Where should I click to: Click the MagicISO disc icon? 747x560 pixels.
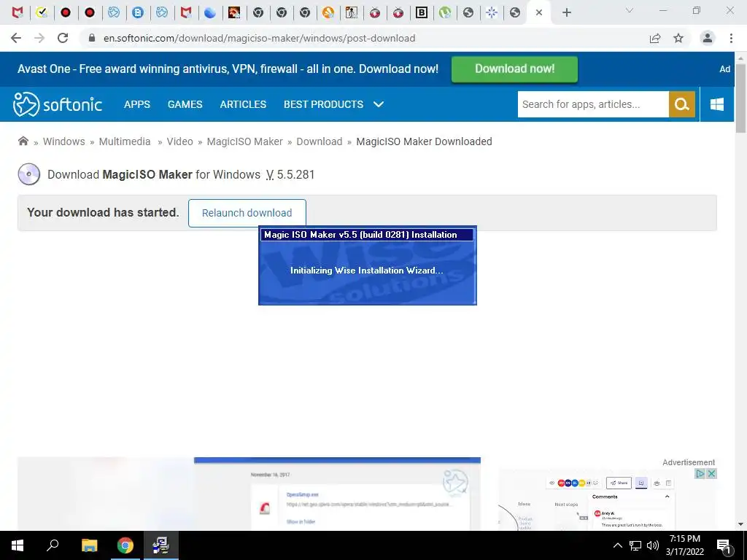(29, 174)
